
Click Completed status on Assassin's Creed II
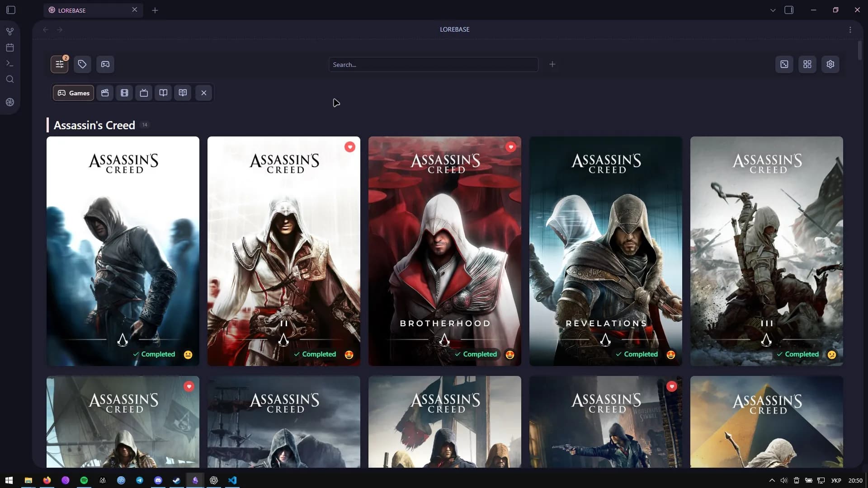coord(315,354)
